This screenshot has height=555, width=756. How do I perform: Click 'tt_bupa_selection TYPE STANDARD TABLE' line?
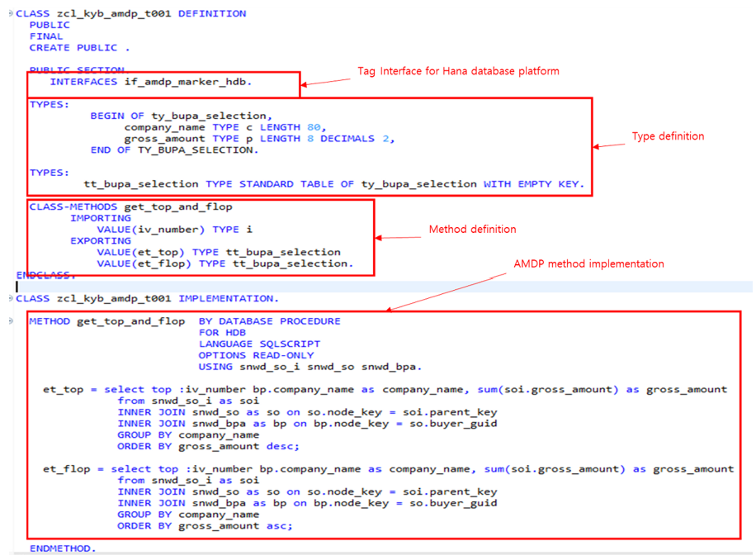tap(333, 184)
